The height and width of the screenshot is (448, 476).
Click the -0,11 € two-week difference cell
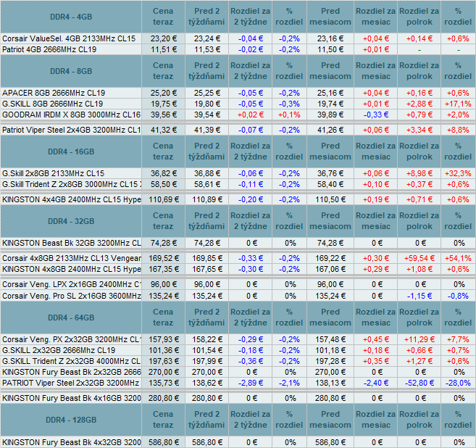tap(251, 184)
